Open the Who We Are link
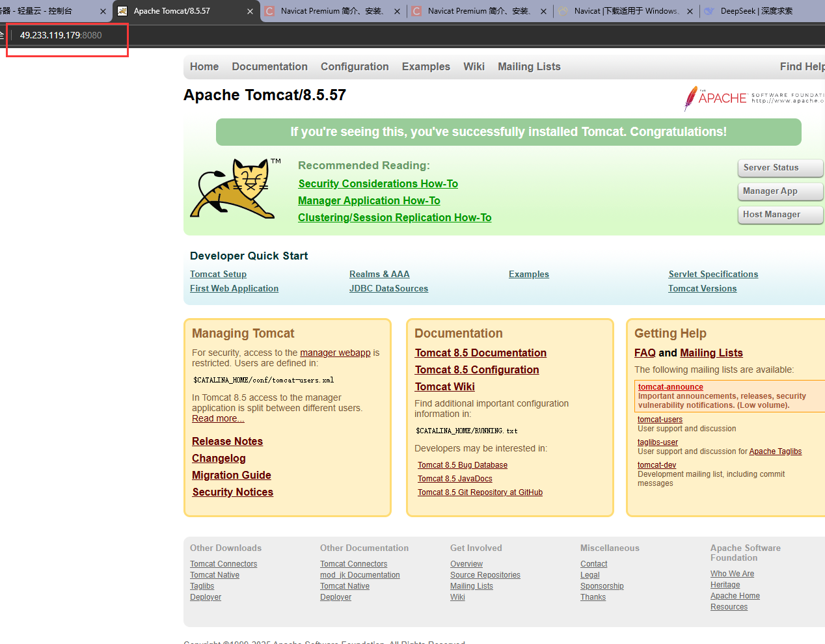This screenshot has height=644, width=825. pyautogui.click(x=732, y=574)
